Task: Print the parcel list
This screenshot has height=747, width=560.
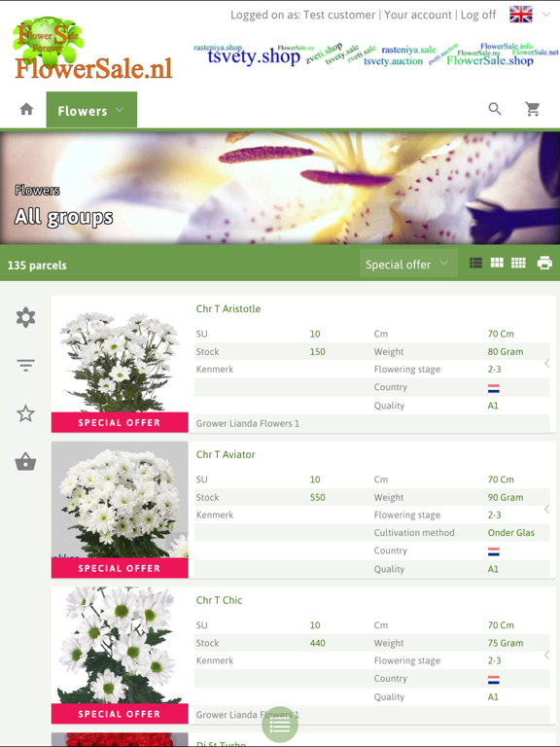Action: click(544, 263)
